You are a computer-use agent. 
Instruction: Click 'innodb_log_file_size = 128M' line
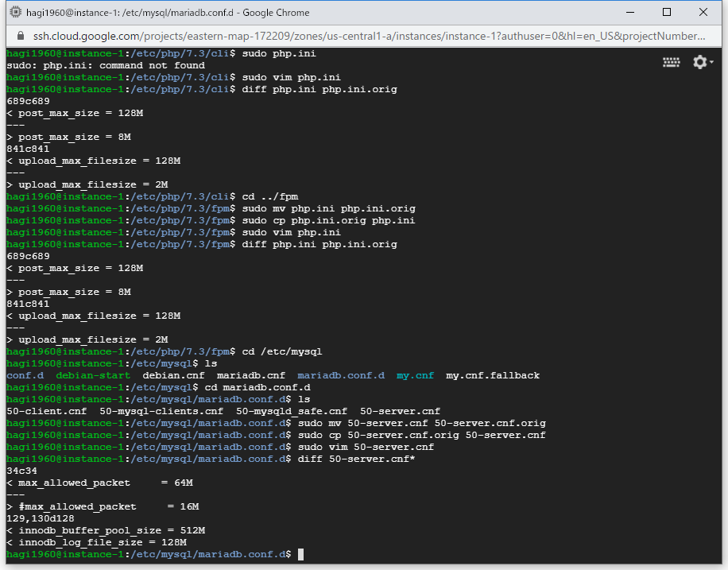[x=97, y=543]
